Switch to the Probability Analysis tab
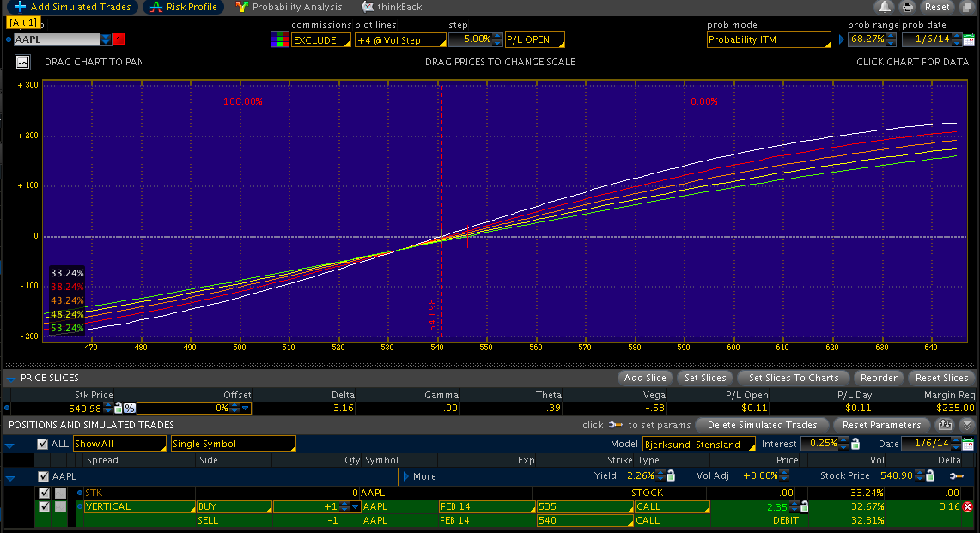The image size is (980, 533). coord(289,7)
